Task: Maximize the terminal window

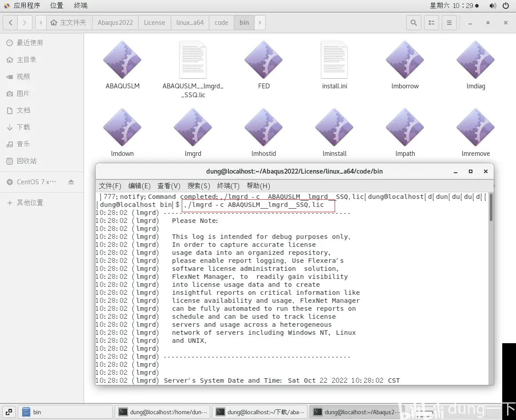Action: (x=471, y=171)
